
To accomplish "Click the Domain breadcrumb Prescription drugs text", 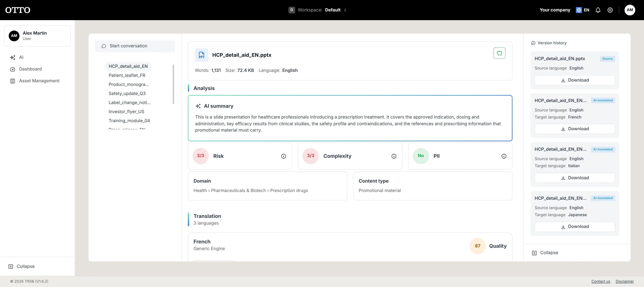I will point(289,190).
